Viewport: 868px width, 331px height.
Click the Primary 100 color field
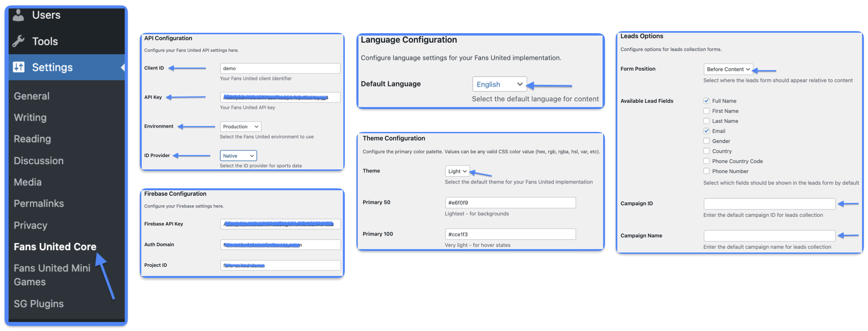(x=510, y=234)
